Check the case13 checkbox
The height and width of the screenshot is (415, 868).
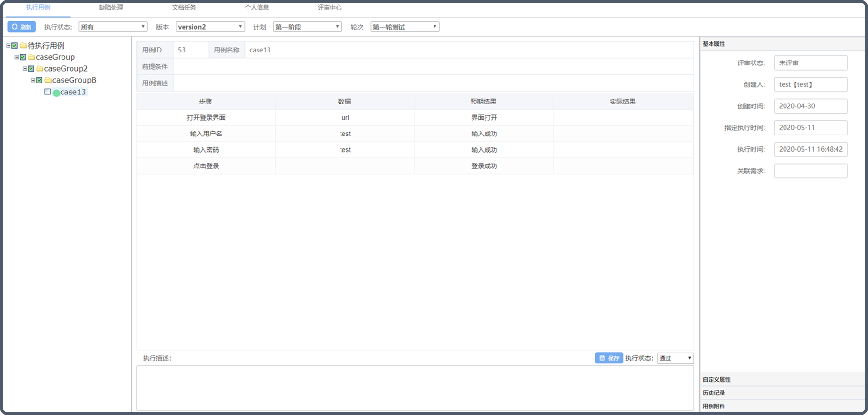pyautogui.click(x=48, y=92)
